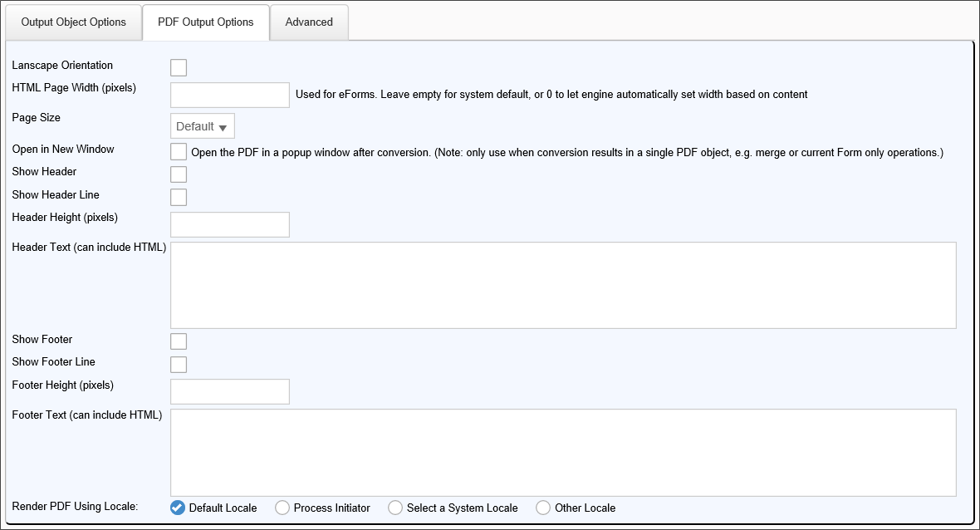The image size is (980, 530).
Task: Open the Advanced tab
Action: coord(309,22)
